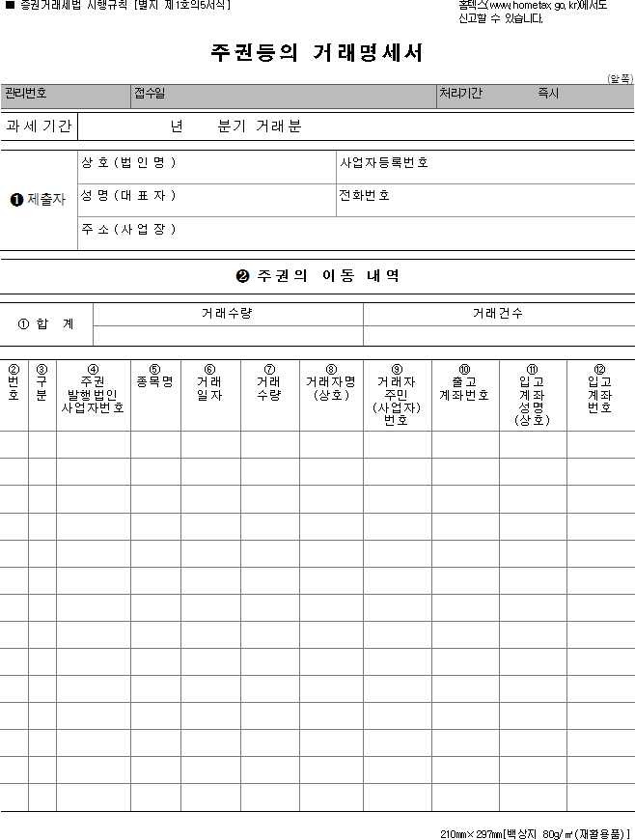Click the empty cell under 거래수량 total
The height and width of the screenshot is (840, 635).
click(228, 336)
